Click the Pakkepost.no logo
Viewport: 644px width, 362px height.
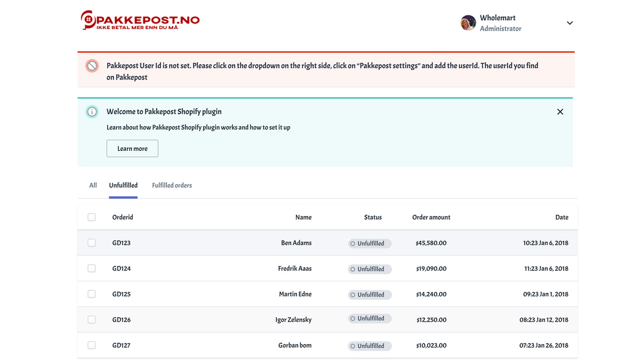pos(140,20)
